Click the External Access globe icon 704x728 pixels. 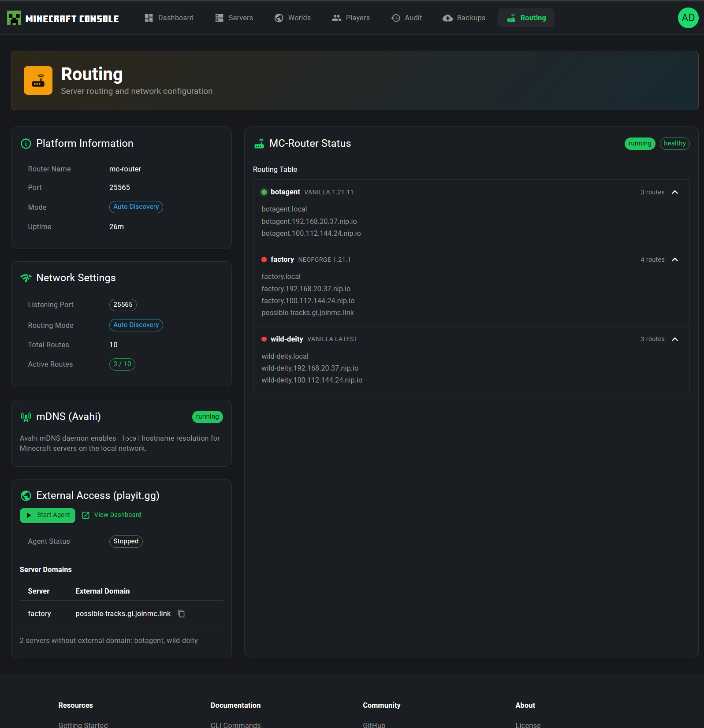click(x=26, y=496)
